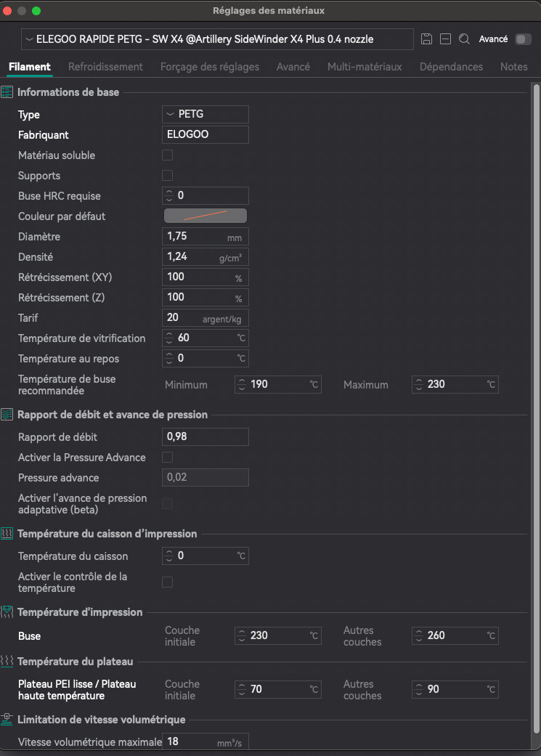Click the Température du caisson section icon

coord(7,534)
